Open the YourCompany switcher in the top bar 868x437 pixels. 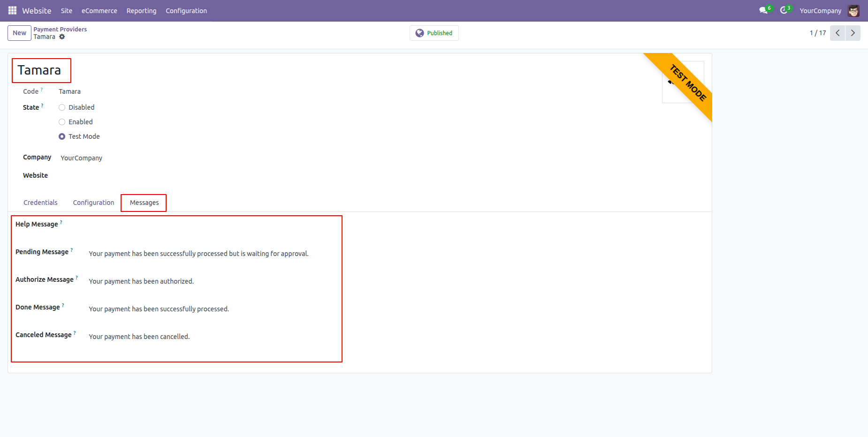click(x=820, y=10)
